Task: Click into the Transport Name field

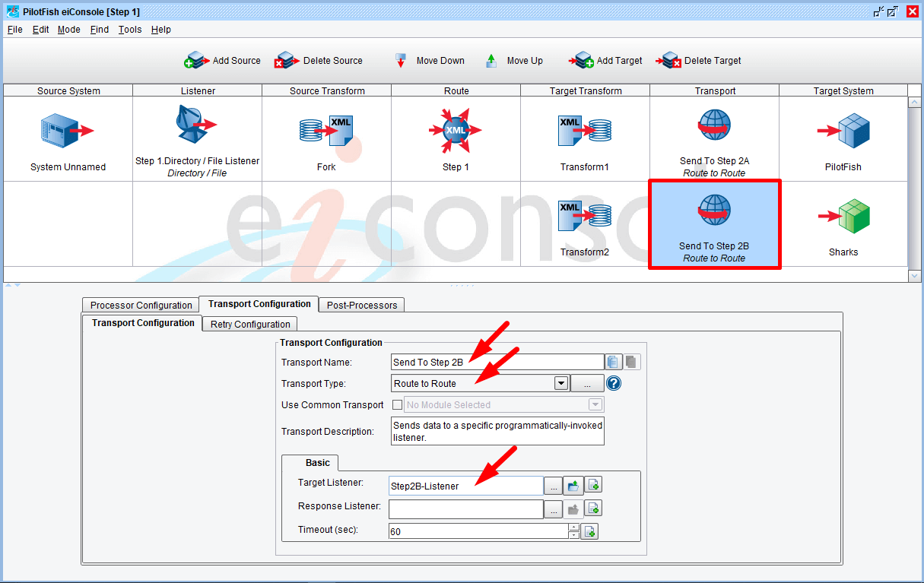Action: (497, 362)
